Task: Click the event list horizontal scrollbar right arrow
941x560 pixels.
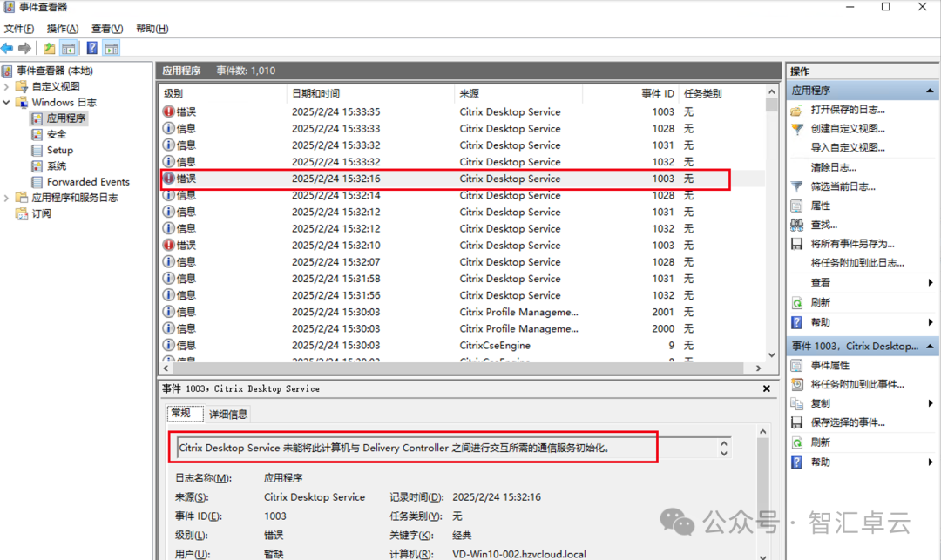Action: [x=759, y=368]
